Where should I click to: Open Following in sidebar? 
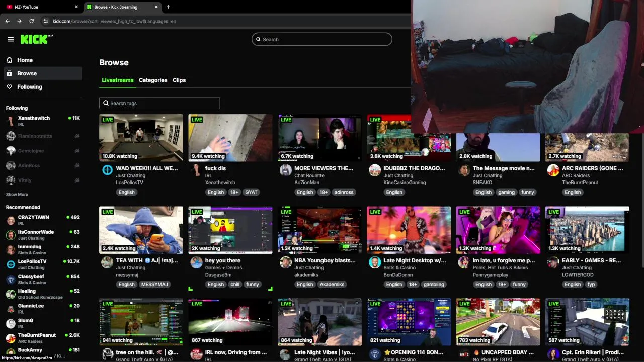point(30,87)
